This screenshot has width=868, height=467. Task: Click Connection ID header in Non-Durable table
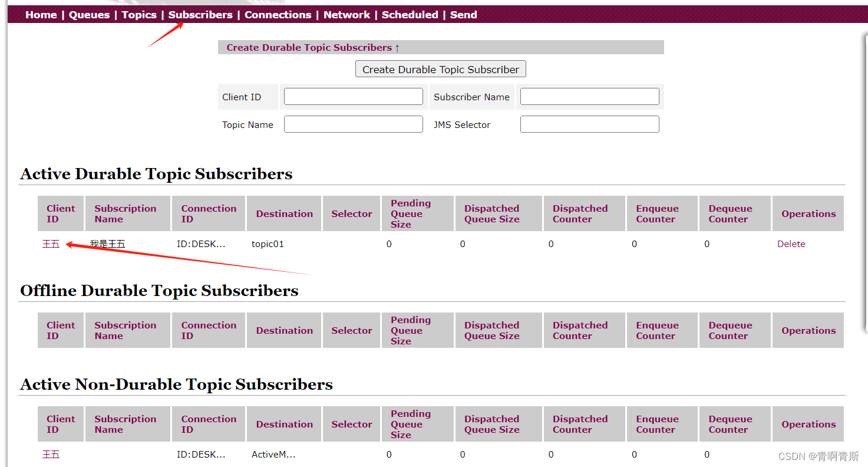(209, 424)
